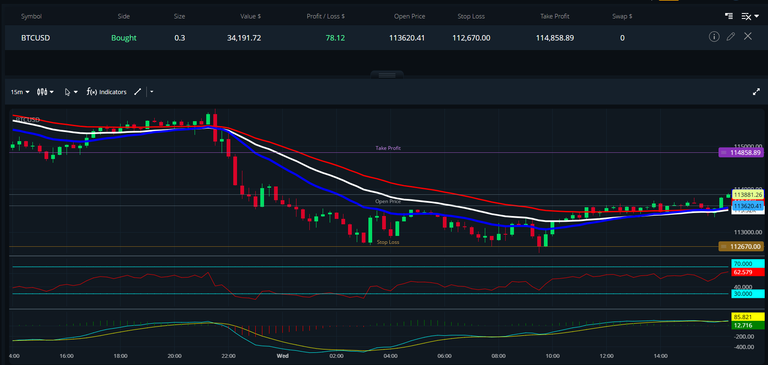Sort by Side column header
The width and height of the screenshot is (768, 365).
[124, 16]
